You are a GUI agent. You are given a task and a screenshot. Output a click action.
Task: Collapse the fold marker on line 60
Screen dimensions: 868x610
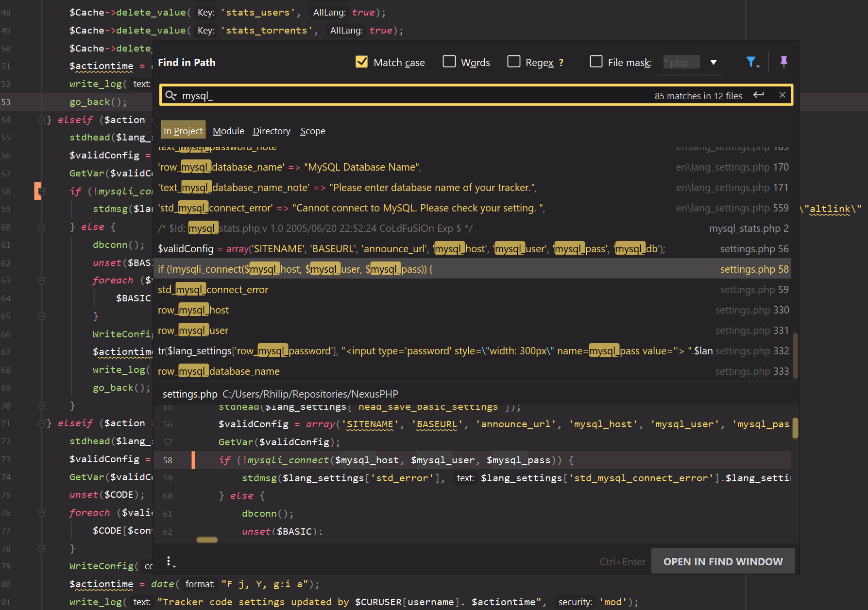point(42,227)
